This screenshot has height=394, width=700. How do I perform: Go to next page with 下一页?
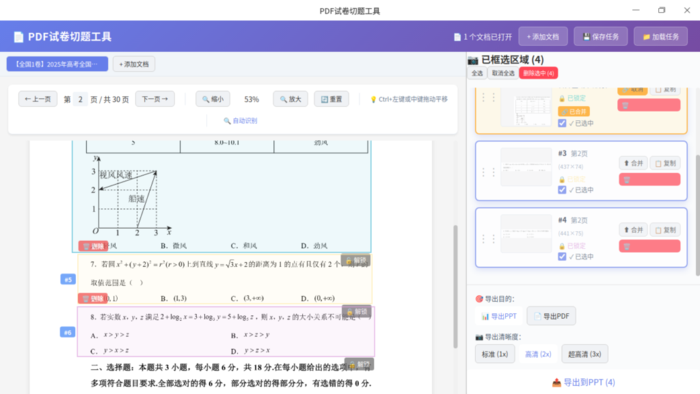coord(155,99)
